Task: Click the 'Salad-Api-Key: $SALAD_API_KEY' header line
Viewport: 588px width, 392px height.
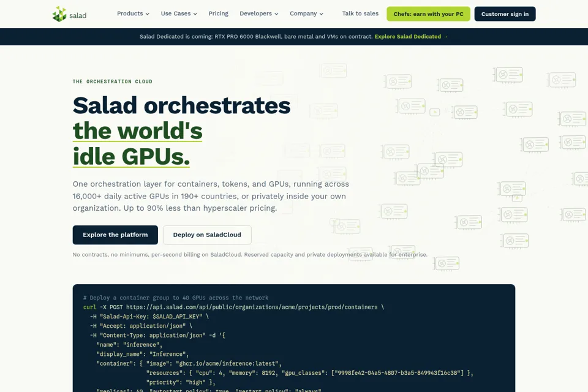Action: point(149,317)
